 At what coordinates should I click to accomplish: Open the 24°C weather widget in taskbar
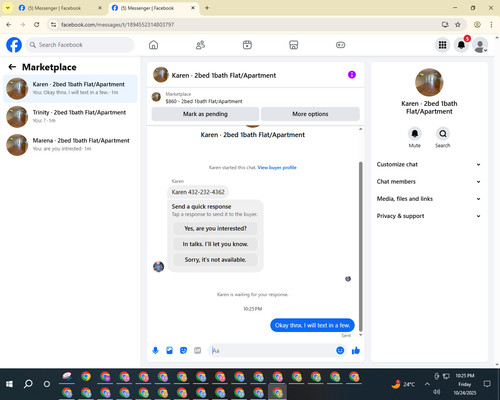click(x=403, y=384)
